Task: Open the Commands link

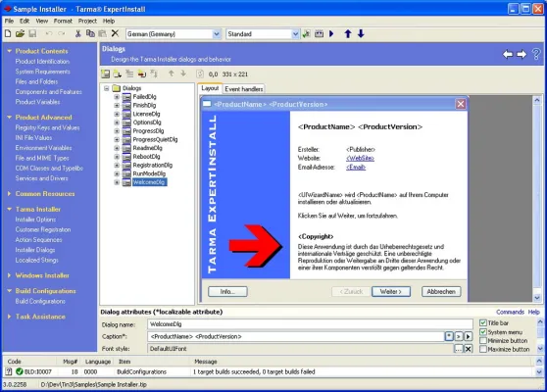Action: (511, 312)
